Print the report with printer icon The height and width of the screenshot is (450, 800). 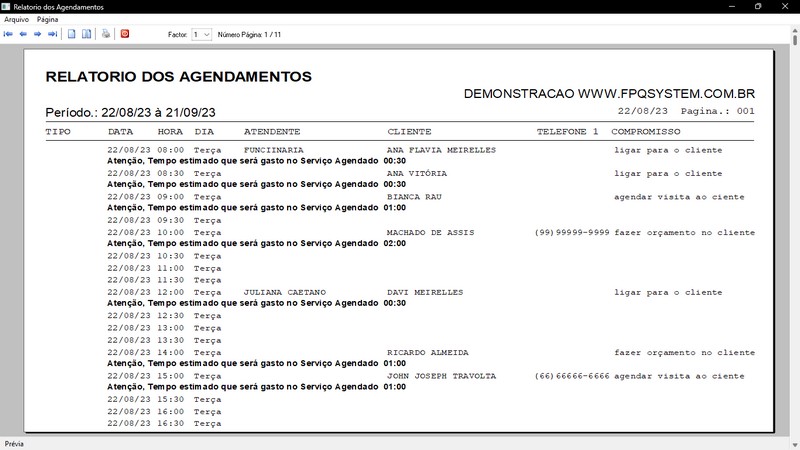(x=106, y=34)
